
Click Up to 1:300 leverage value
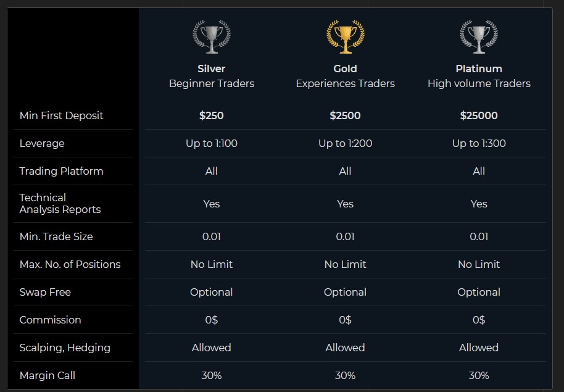[x=479, y=143]
